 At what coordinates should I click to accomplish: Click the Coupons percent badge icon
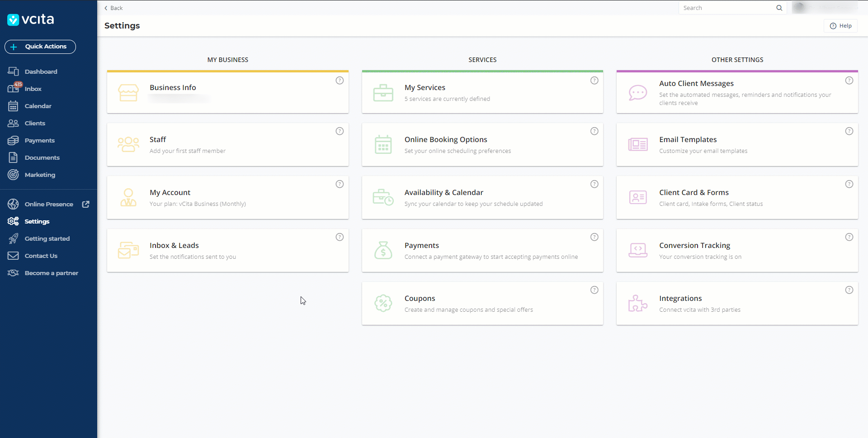coord(383,303)
